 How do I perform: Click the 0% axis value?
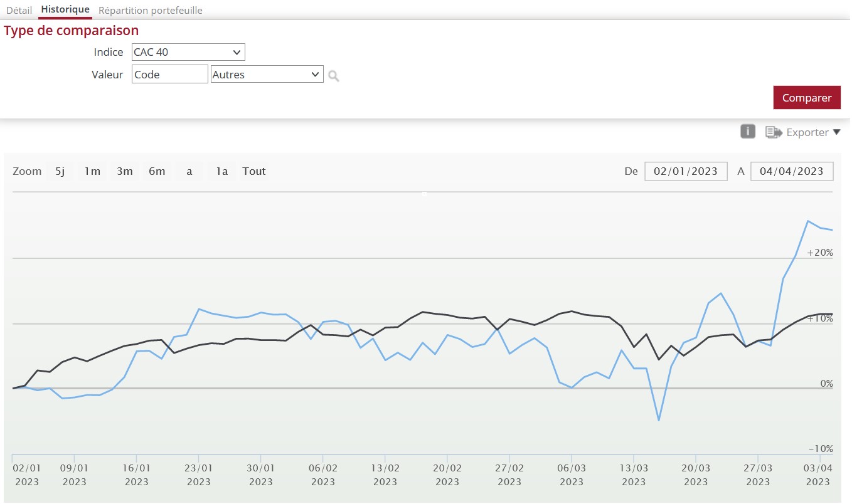[x=827, y=384]
